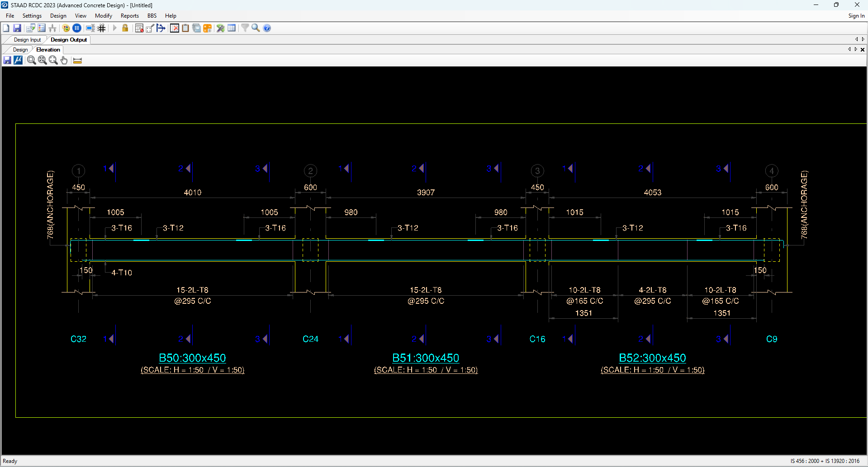This screenshot has height=467, width=868.
Task: Click the B51:300x450 beam label
Action: coord(426,358)
